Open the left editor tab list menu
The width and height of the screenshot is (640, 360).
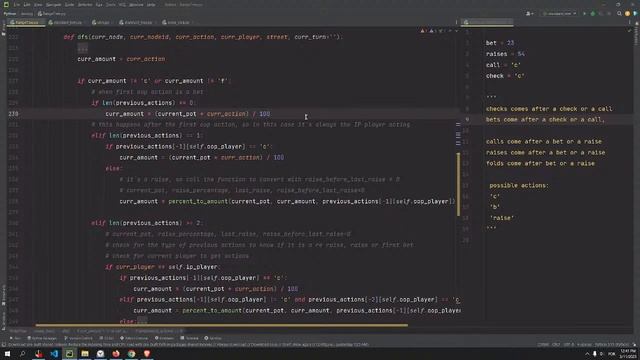coord(456,22)
